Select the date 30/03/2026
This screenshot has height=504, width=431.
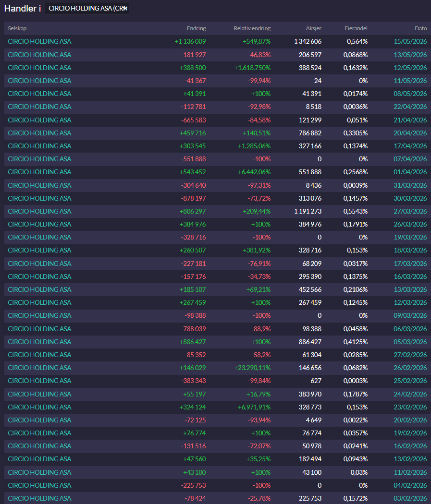tap(410, 198)
